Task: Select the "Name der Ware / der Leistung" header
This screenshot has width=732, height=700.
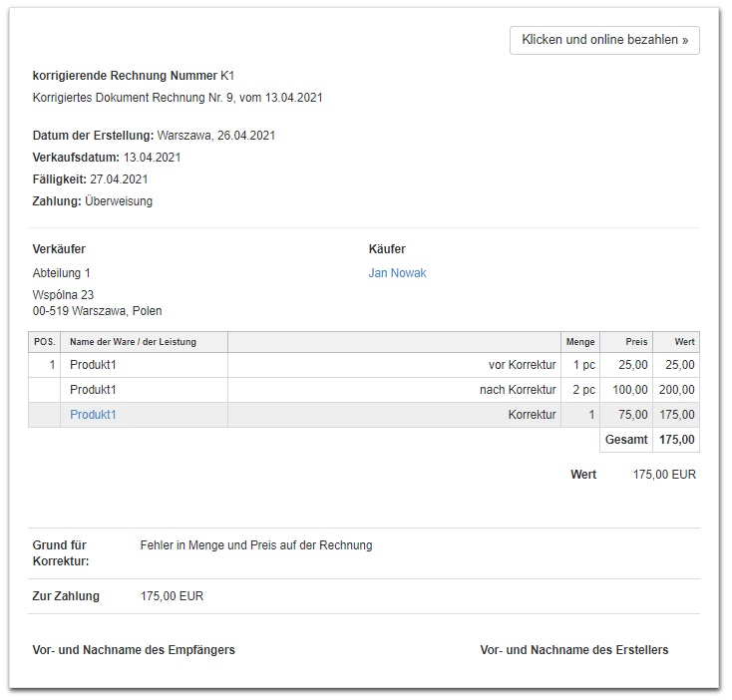Action: click(x=133, y=342)
